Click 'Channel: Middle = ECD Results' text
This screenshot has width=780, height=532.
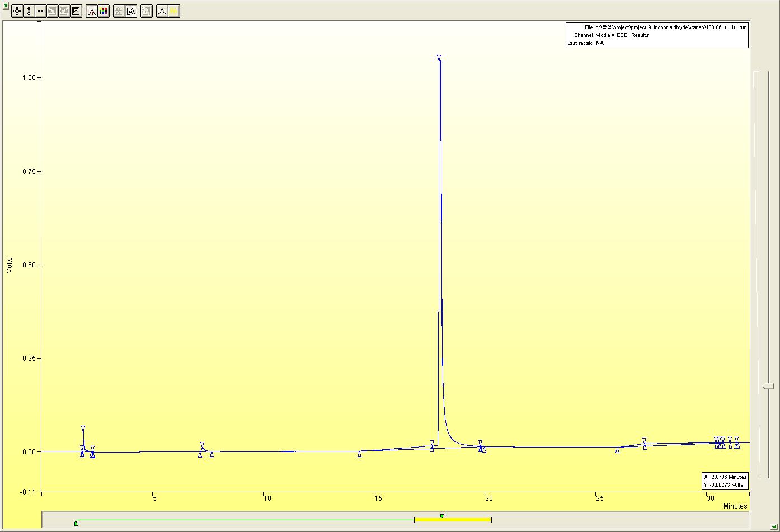[611, 35]
